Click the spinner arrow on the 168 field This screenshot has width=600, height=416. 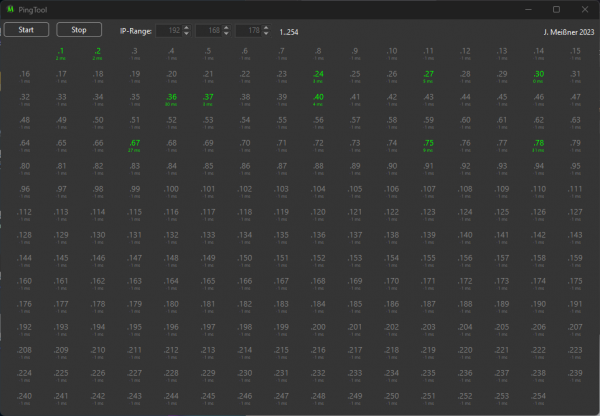point(225,31)
